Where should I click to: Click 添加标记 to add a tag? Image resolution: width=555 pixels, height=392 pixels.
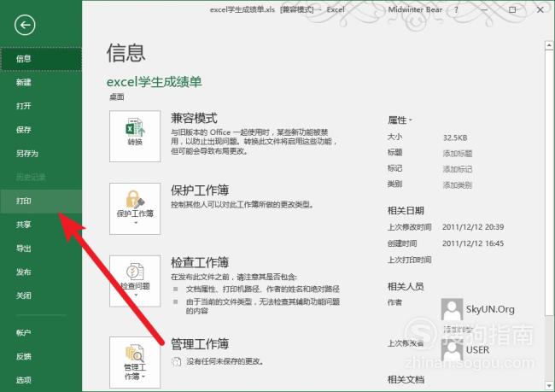pos(458,169)
